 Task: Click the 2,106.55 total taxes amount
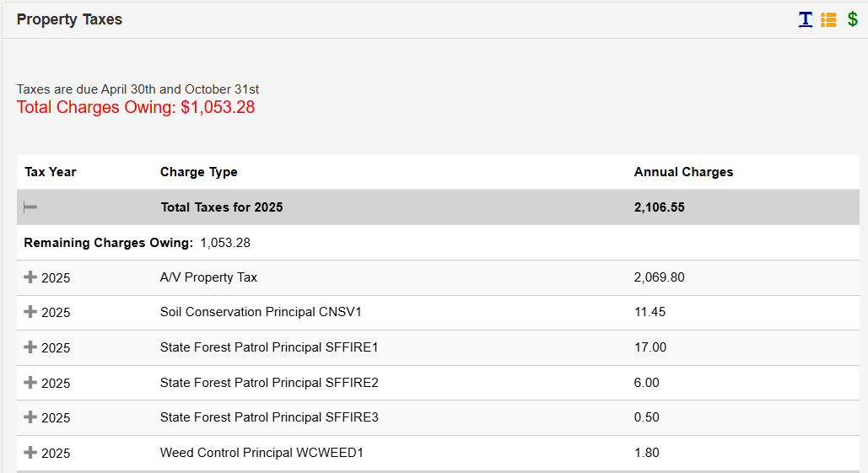[x=659, y=207]
